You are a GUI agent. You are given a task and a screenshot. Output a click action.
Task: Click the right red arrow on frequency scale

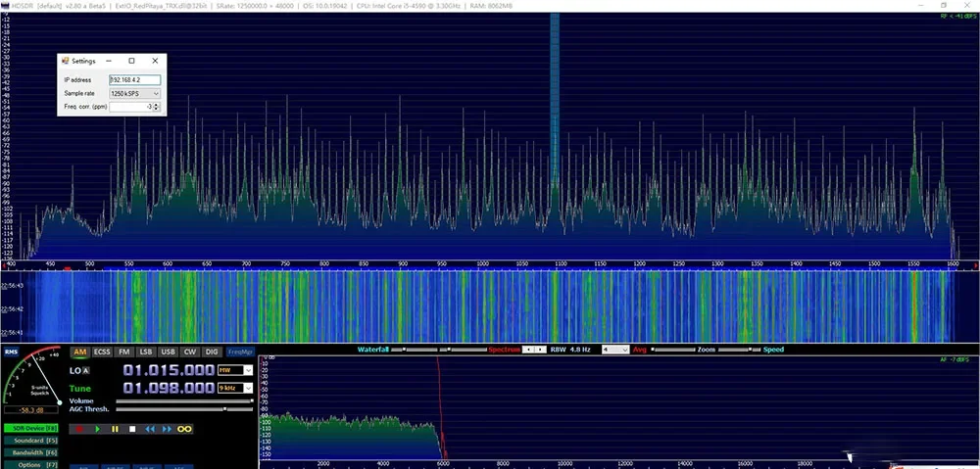[976, 266]
